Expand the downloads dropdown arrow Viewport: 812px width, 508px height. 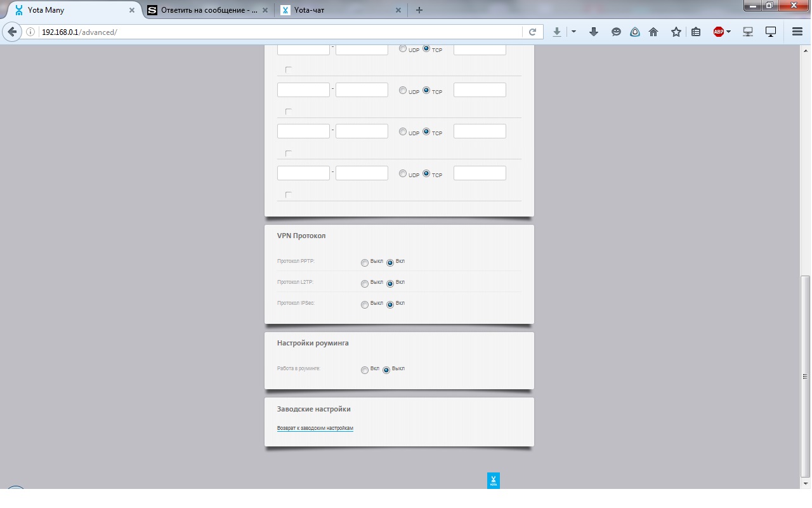573,32
